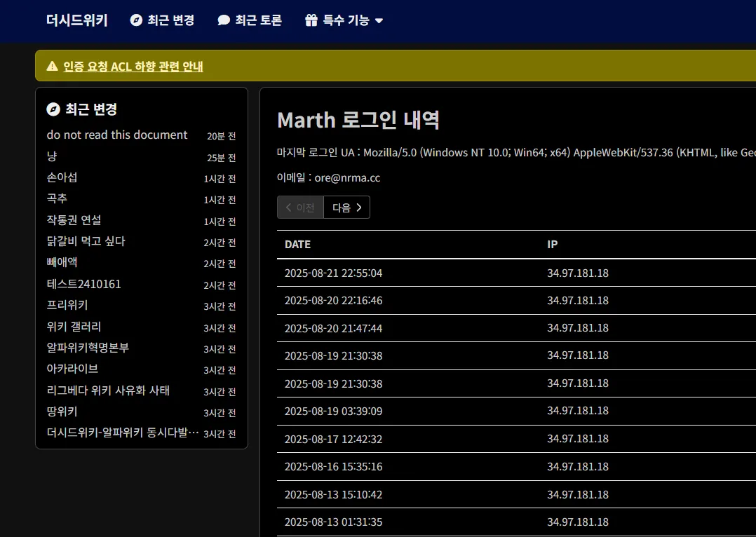Image resolution: width=756 pixels, height=537 pixels.
Task: Open the 땅위키 document
Action: pos(62,412)
